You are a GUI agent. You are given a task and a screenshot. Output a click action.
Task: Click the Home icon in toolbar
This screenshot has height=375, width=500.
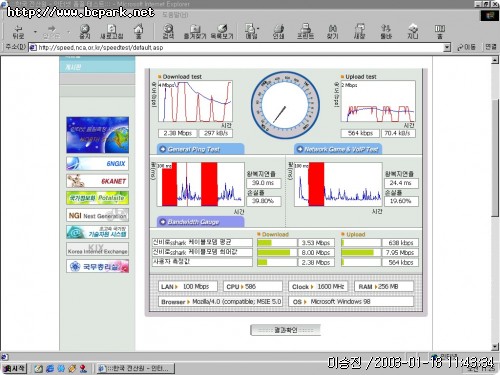(x=139, y=31)
